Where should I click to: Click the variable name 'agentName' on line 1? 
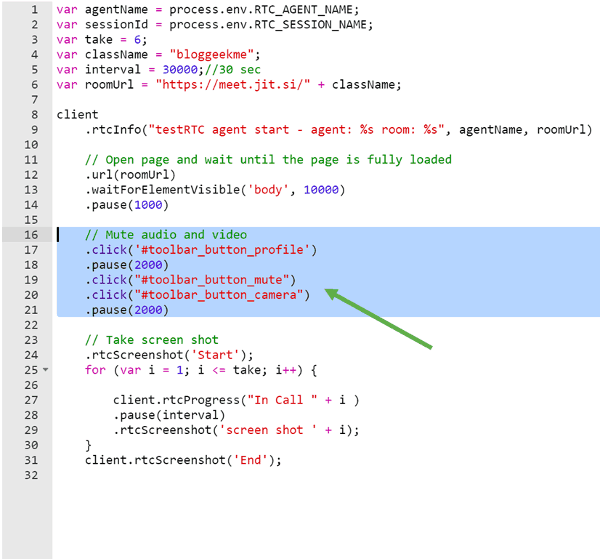(116, 10)
